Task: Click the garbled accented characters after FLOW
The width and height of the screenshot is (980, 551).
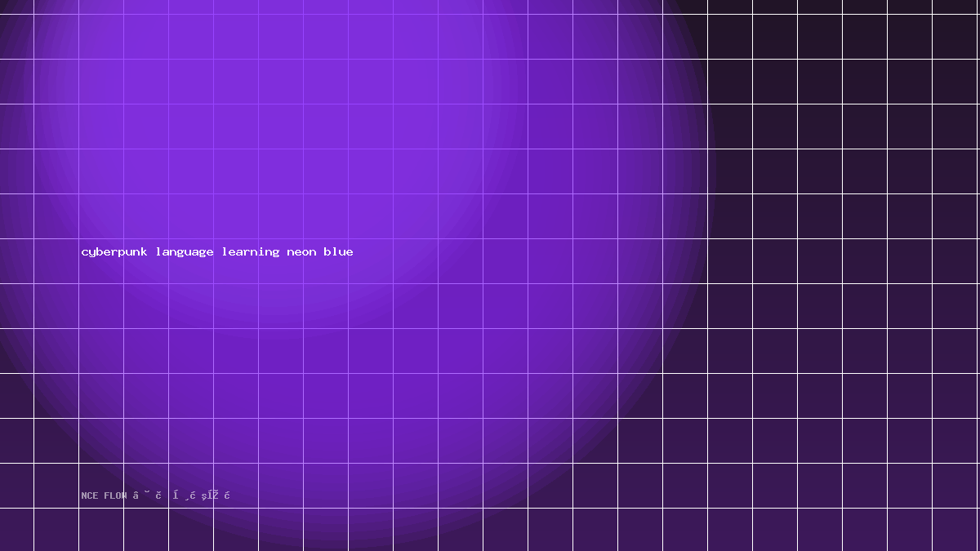Action: pyautogui.click(x=181, y=495)
